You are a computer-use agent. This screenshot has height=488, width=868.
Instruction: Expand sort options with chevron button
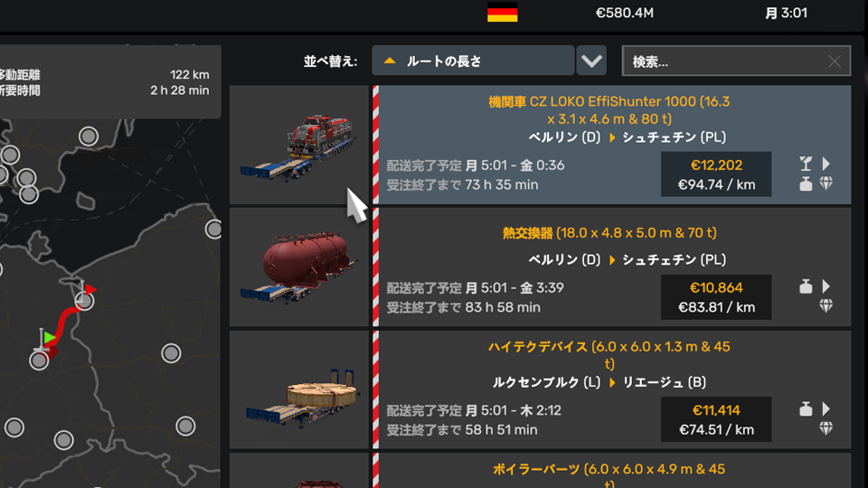(x=591, y=61)
